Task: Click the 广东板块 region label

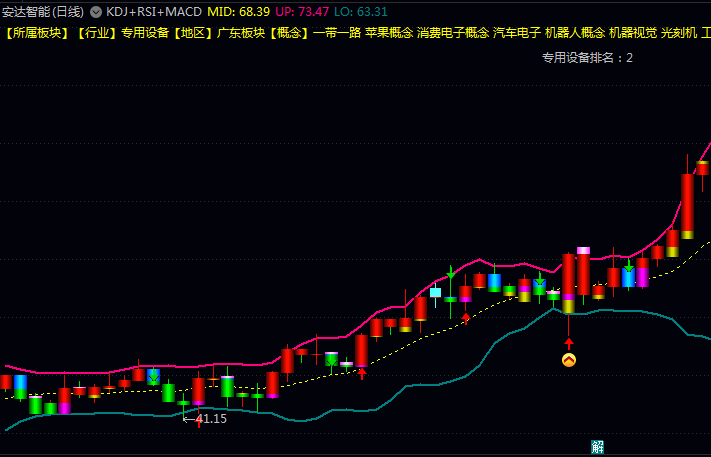Action: coord(241,33)
